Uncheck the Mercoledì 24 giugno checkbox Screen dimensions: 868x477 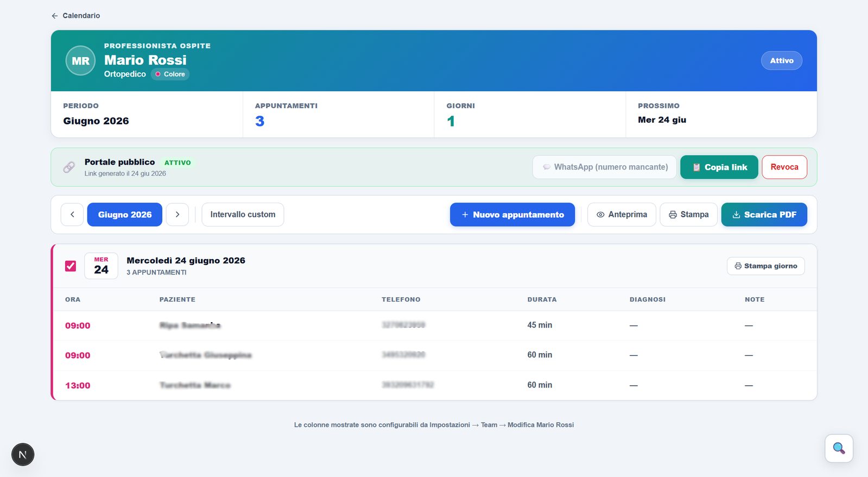pos(71,266)
